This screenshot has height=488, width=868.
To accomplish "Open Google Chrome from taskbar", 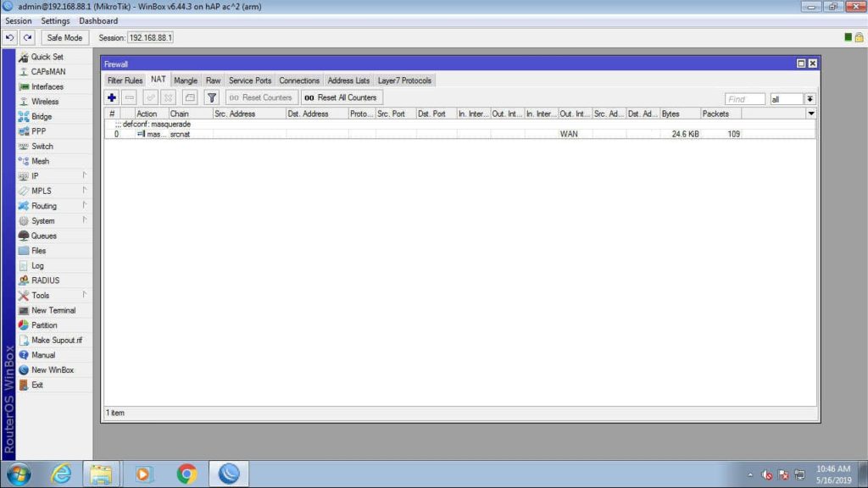I will [186, 474].
